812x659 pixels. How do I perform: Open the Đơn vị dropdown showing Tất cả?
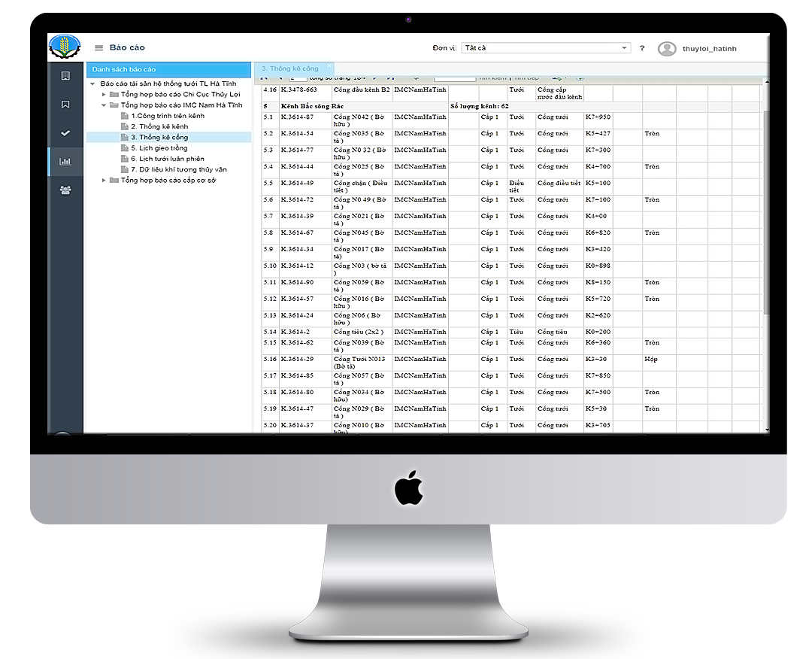[x=545, y=48]
